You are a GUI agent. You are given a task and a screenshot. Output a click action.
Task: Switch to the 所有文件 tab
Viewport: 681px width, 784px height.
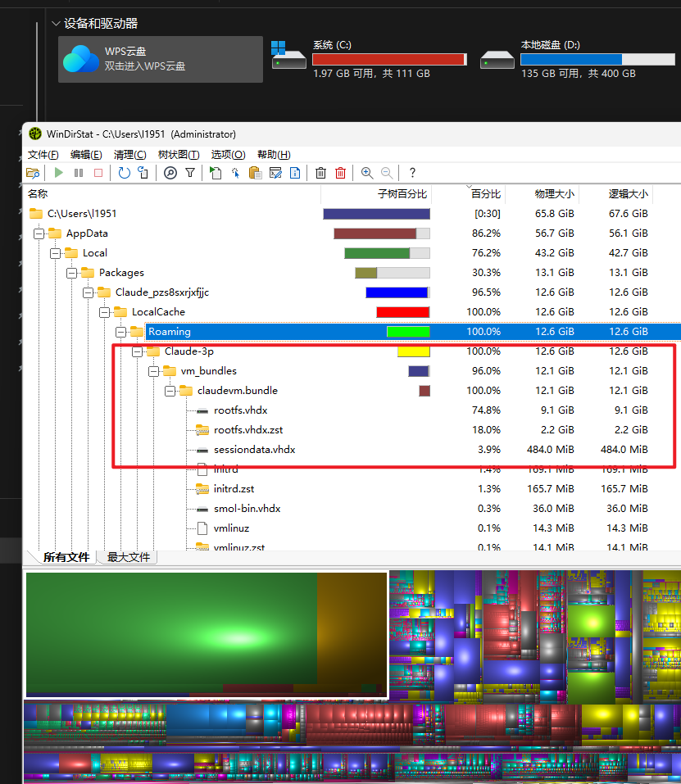66,557
